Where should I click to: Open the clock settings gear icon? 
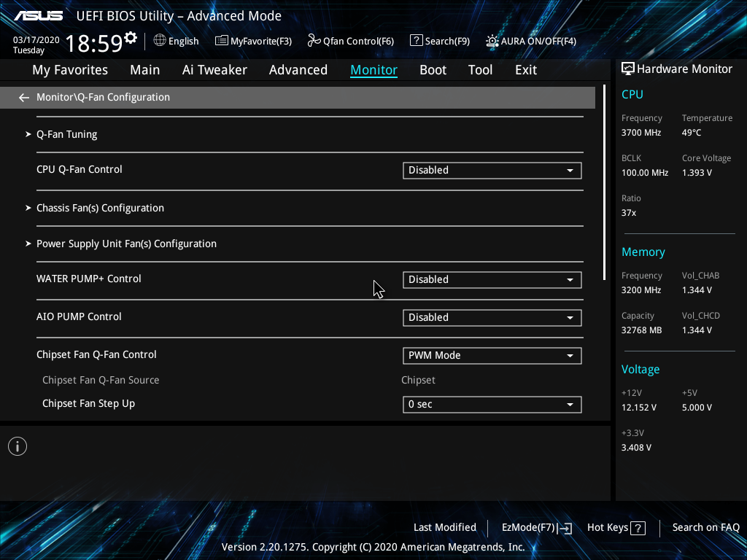coord(131,37)
